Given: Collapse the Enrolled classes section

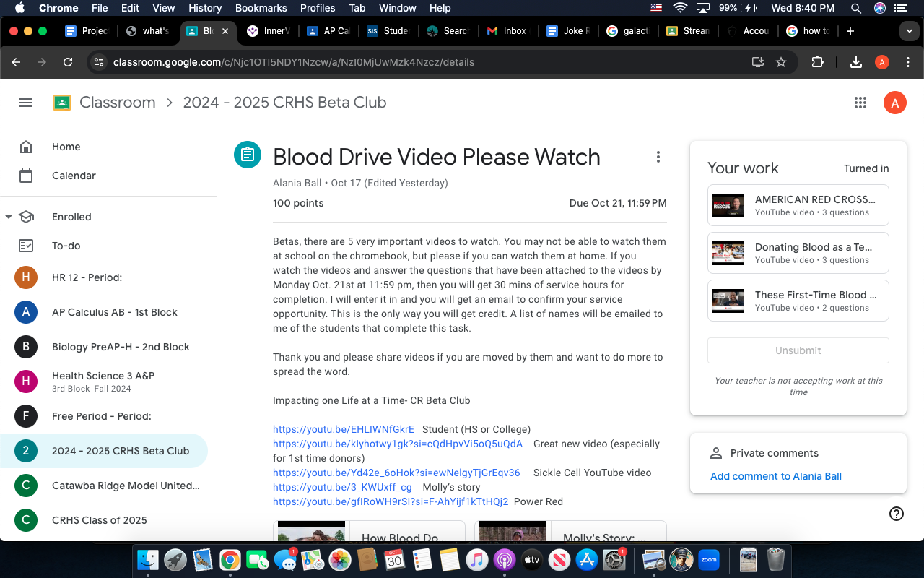Looking at the screenshot, I should pos(9,217).
